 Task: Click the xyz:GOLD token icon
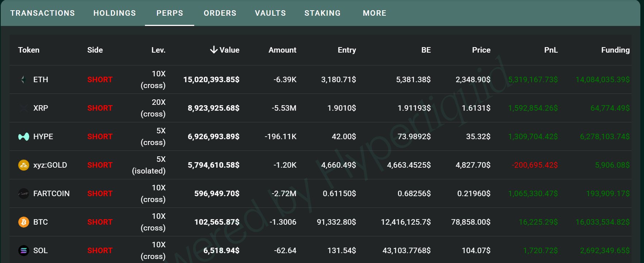tap(23, 165)
